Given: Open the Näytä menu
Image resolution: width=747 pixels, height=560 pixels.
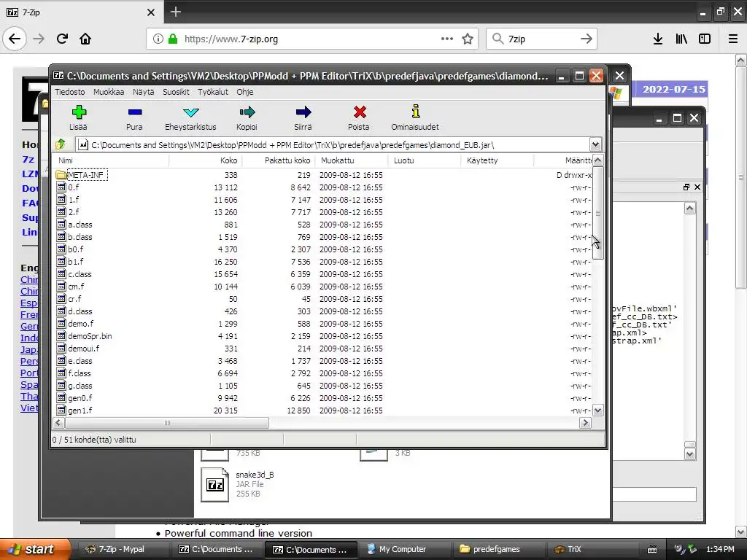Looking at the screenshot, I should coord(144,92).
